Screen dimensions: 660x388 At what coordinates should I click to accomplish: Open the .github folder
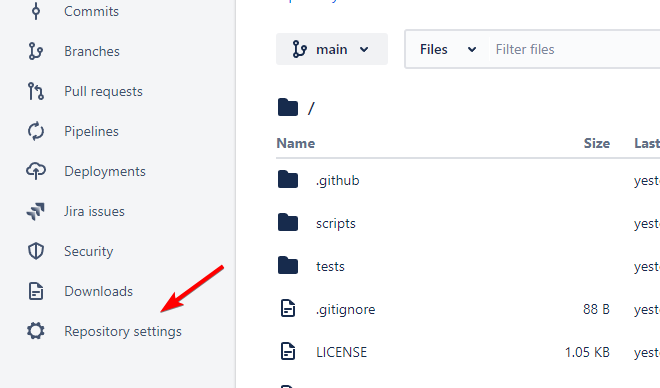(338, 181)
